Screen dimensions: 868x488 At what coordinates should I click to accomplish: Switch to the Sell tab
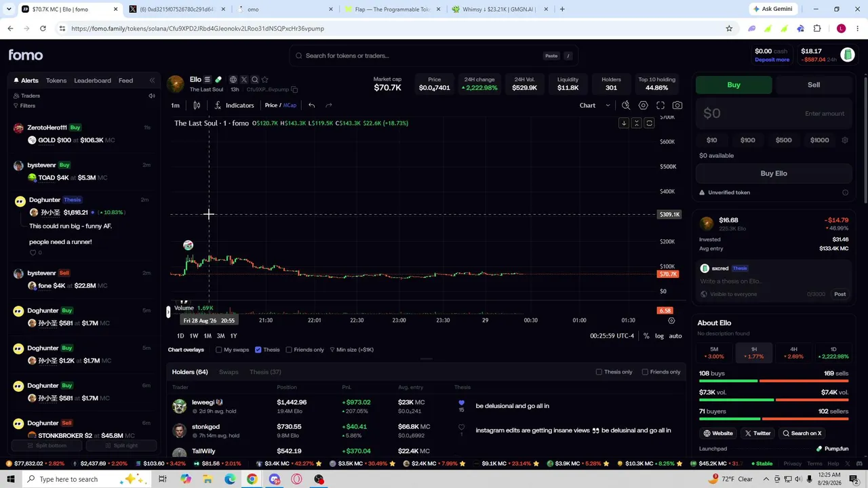coord(814,85)
